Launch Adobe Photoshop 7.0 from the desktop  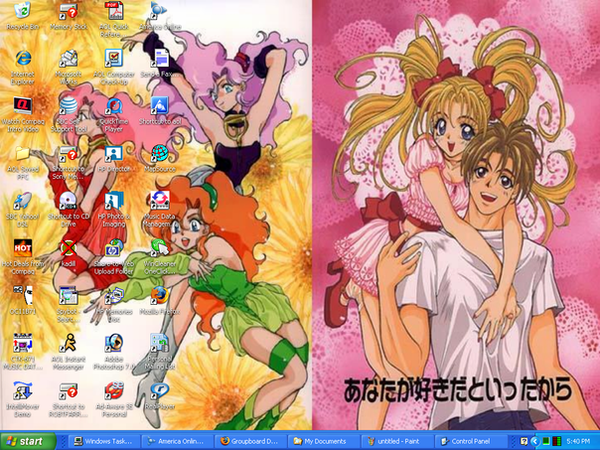[114, 343]
